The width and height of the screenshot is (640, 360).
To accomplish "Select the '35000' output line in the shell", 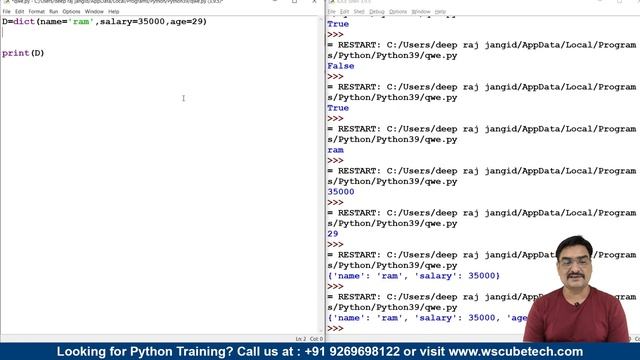I will (x=341, y=192).
